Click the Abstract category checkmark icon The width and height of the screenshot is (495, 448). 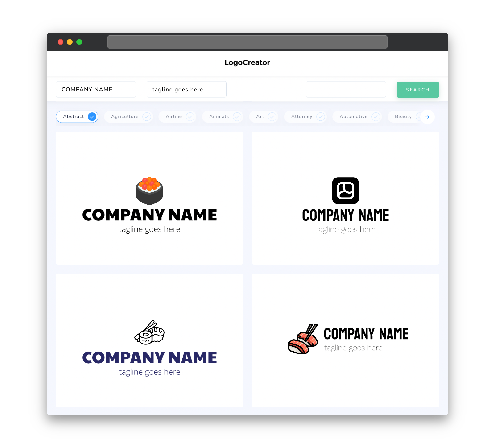pos(92,116)
